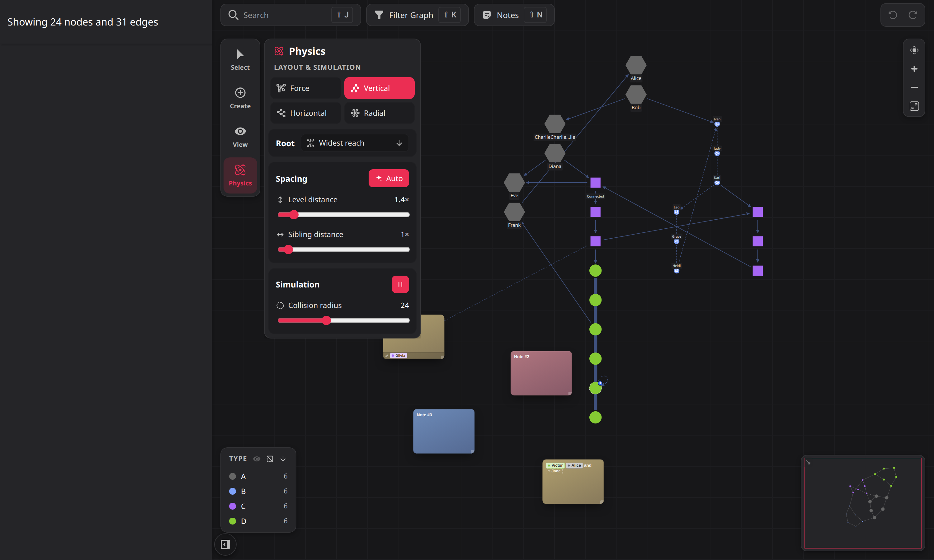Image resolution: width=934 pixels, height=560 pixels.
Task: Click the Alice hexagon node
Action: 636,65
